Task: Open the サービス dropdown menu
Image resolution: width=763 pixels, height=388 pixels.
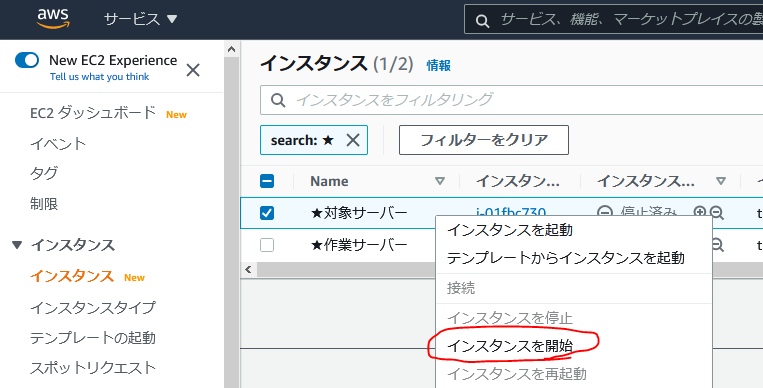Action: pos(141,19)
